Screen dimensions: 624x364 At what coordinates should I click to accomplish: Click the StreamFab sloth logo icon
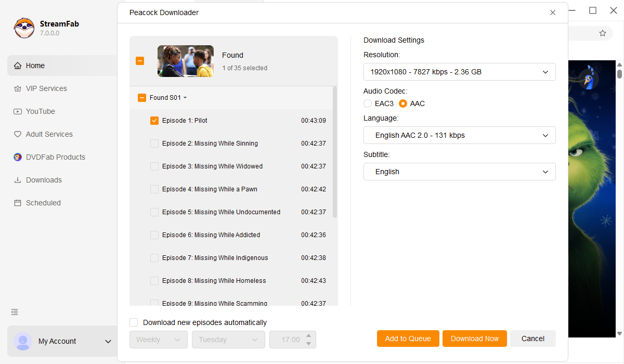coord(24,28)
